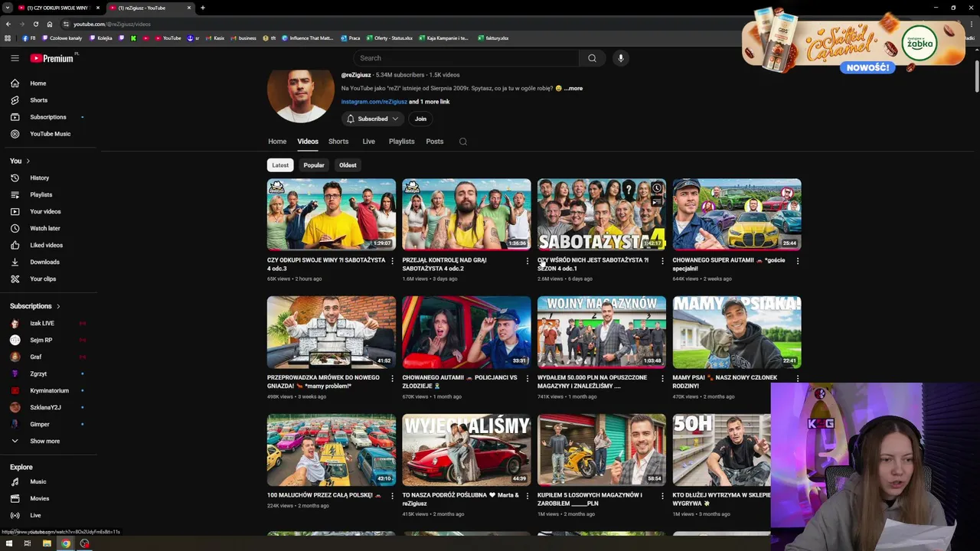
Task: Open YouTube Music in sidebar
Action: (x=48, y=134)
